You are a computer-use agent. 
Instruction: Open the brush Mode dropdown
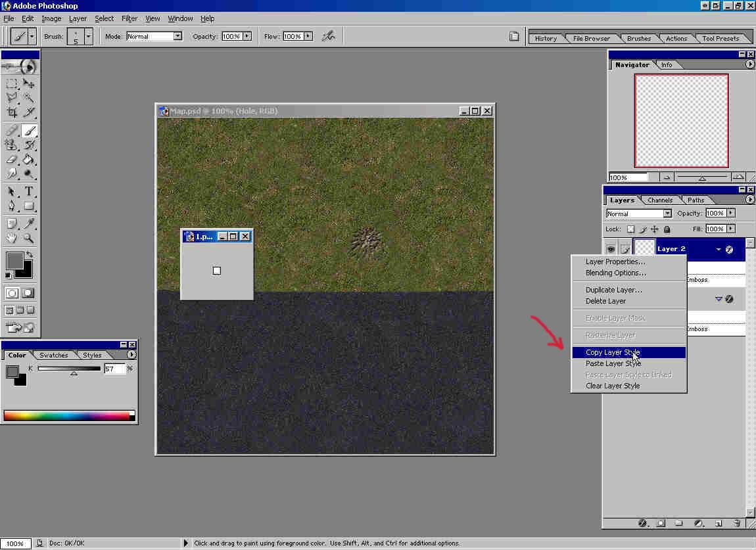coord(177,36)
